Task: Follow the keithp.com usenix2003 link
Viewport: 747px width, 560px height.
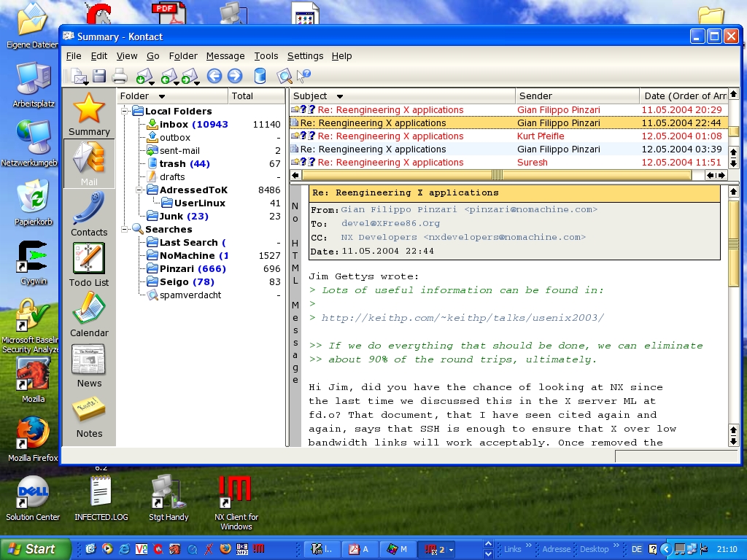Action: tap(462, 318)
